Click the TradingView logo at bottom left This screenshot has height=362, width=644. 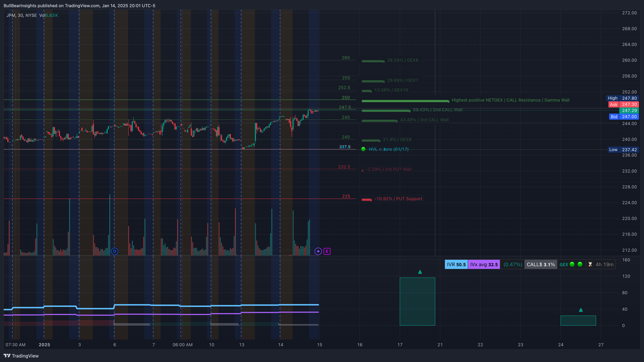(x=21, y=356)
